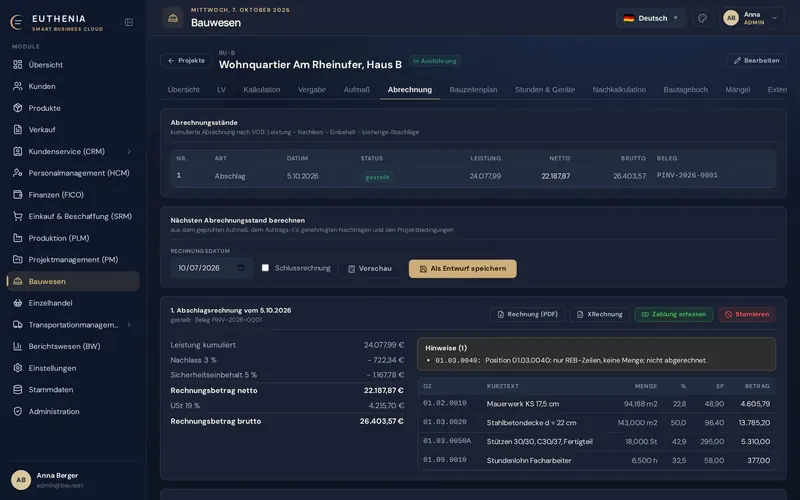Click the 01.03.0040 Hinweise entry
The height and width of the screenshot is (500, 800).
pyautogui.click(x=571, y=360)
